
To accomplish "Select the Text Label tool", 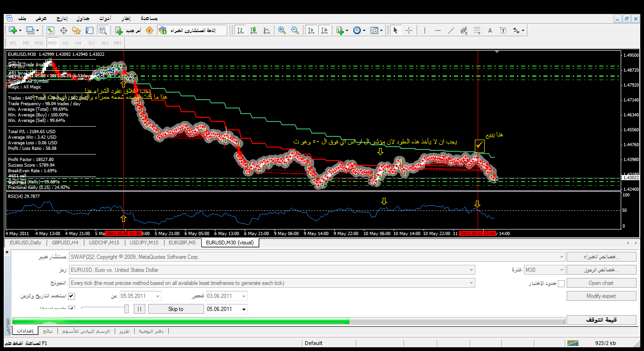I will [503, 30].
